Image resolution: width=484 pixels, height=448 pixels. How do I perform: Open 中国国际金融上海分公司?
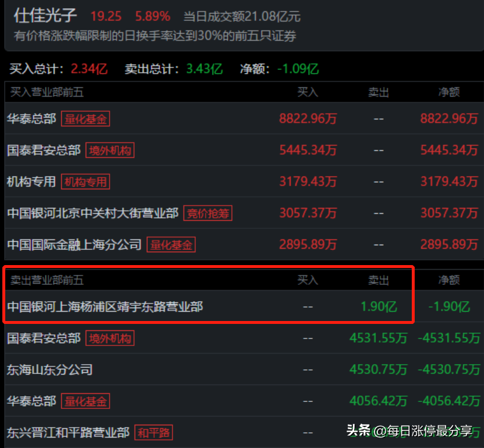tap(74, 245)
